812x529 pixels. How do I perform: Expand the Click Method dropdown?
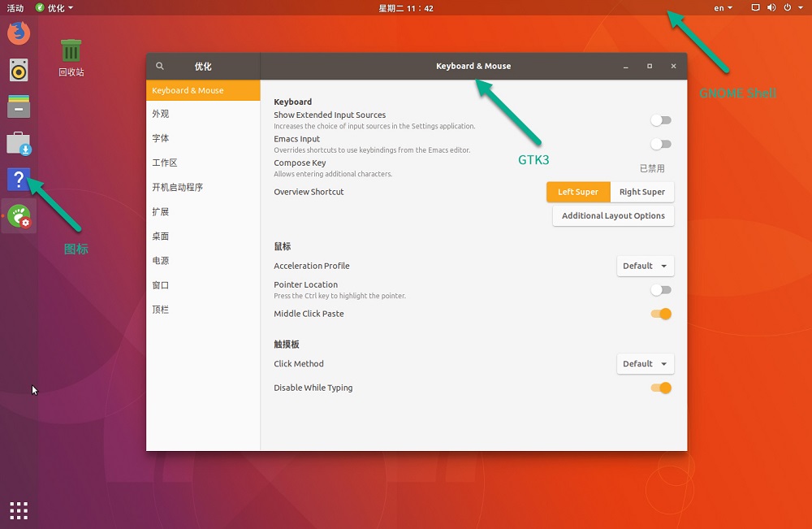click(646, 364)
